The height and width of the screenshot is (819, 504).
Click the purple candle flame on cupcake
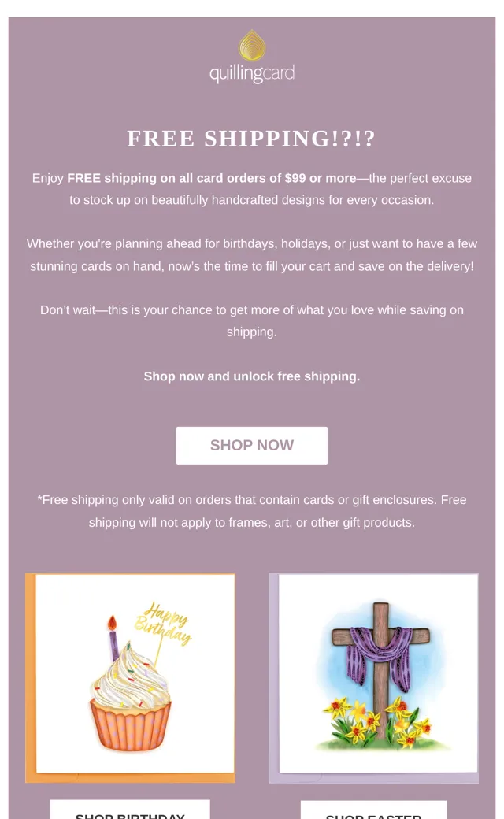click(112, 623)
